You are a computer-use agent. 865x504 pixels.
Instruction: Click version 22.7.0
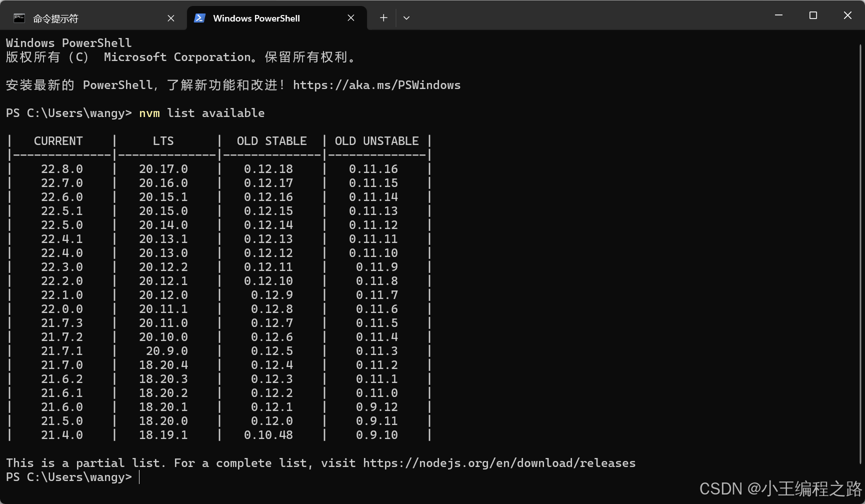[62, 183]
